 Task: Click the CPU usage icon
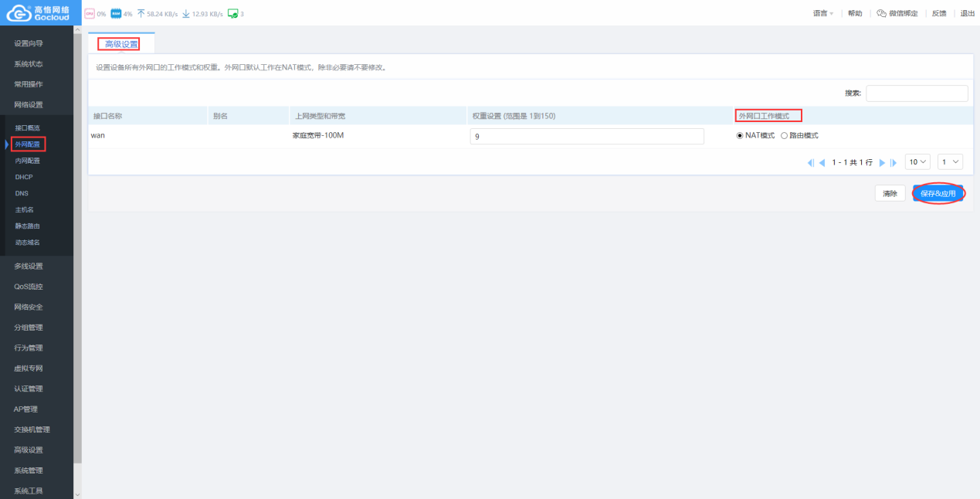click(90, 14)
